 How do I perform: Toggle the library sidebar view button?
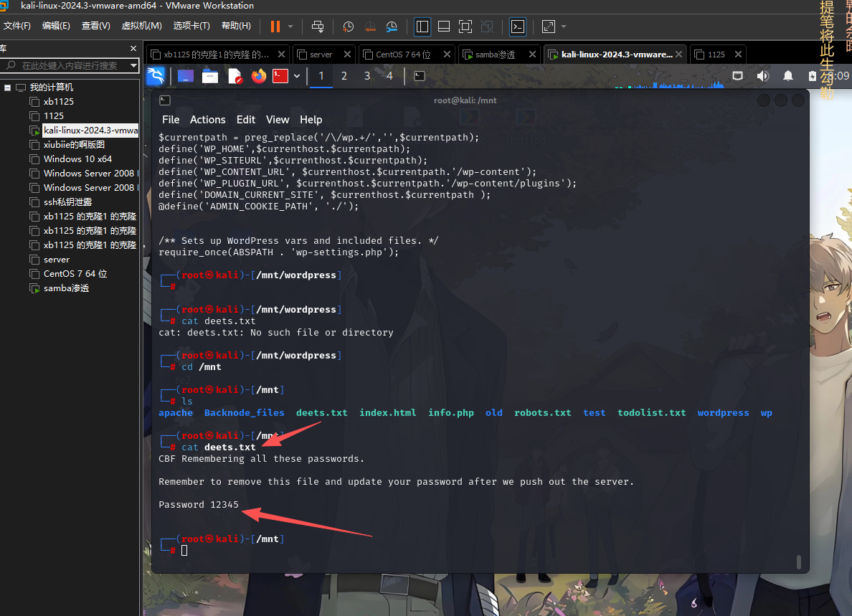coord(422,27)
